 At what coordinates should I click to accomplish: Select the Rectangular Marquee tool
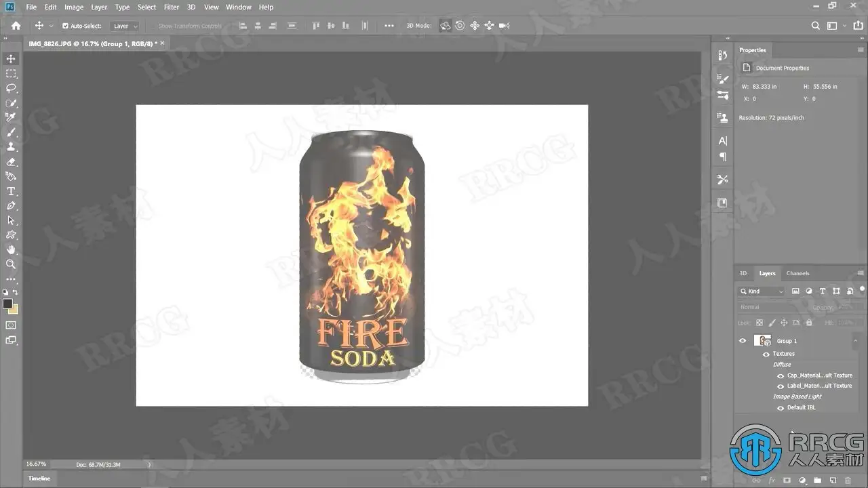point(11,73)
